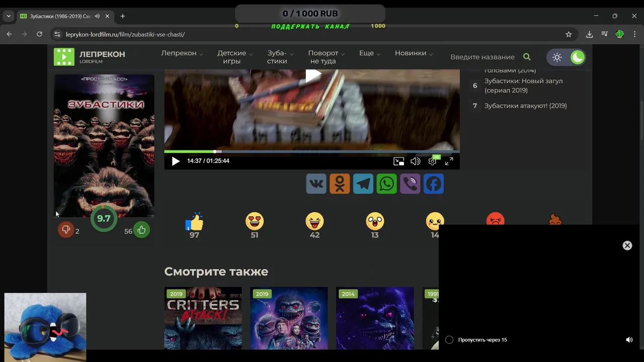Share the film via Facebook icon
The image size is (644, 362).
(x=434, y=184)
